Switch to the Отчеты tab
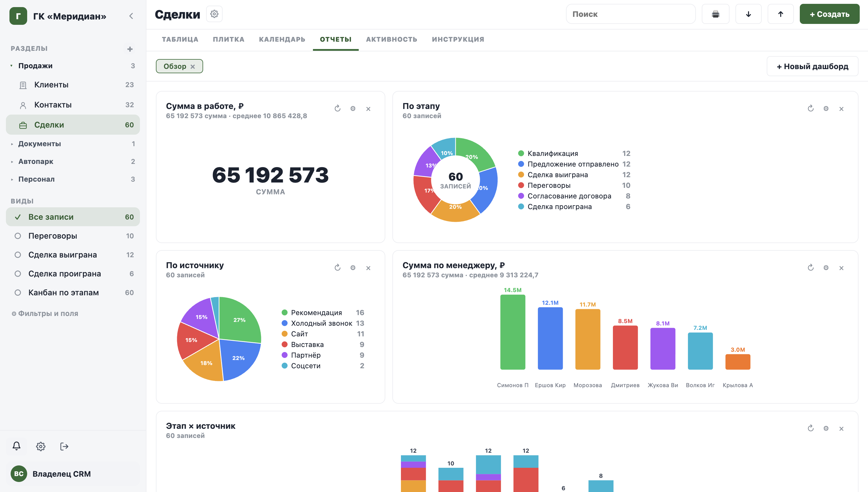Screen dimensions: 868x492 pyautogui.click(x=336, y=39)
